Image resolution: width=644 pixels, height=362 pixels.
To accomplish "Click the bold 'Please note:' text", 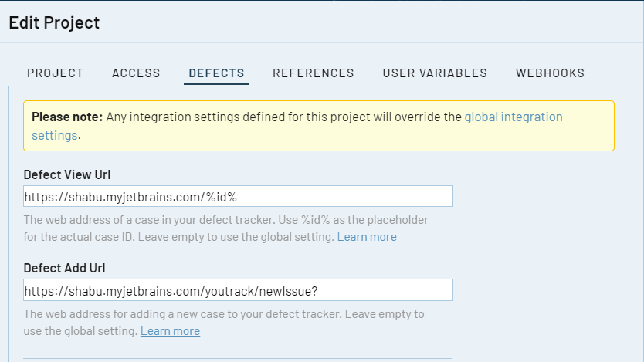I will click(67, 117).
